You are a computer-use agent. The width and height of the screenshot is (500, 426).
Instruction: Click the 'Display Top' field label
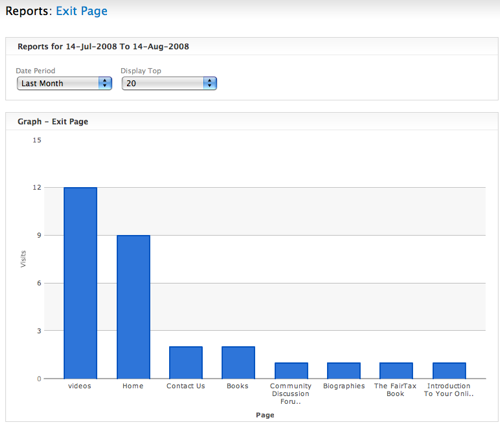pos(141,71)
